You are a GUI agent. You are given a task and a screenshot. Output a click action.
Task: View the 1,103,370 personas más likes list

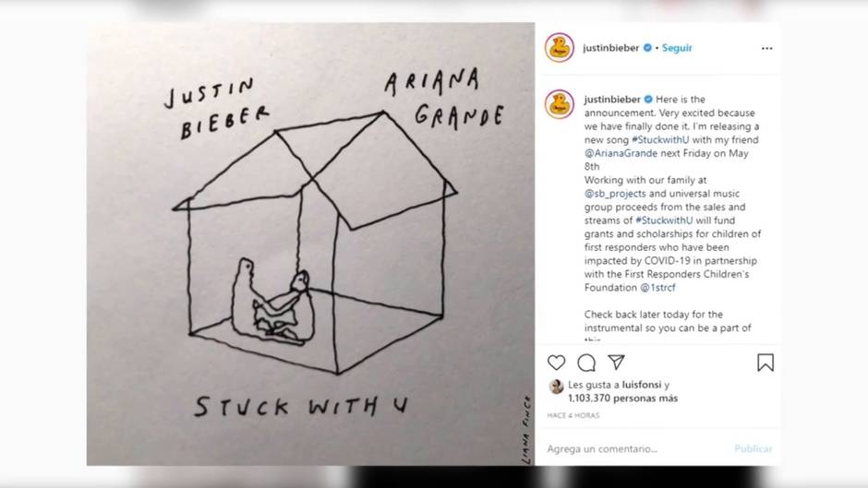pos(622,399)
